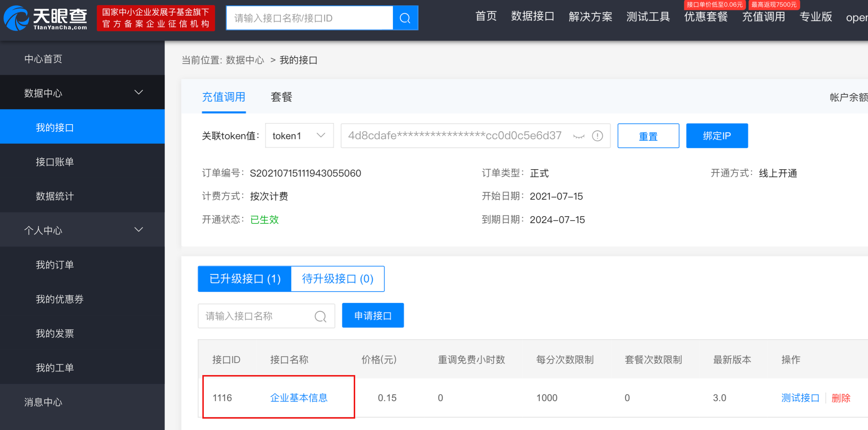868x430 pixels.
Task: Click the 重置 button
Action: (648, 136)
